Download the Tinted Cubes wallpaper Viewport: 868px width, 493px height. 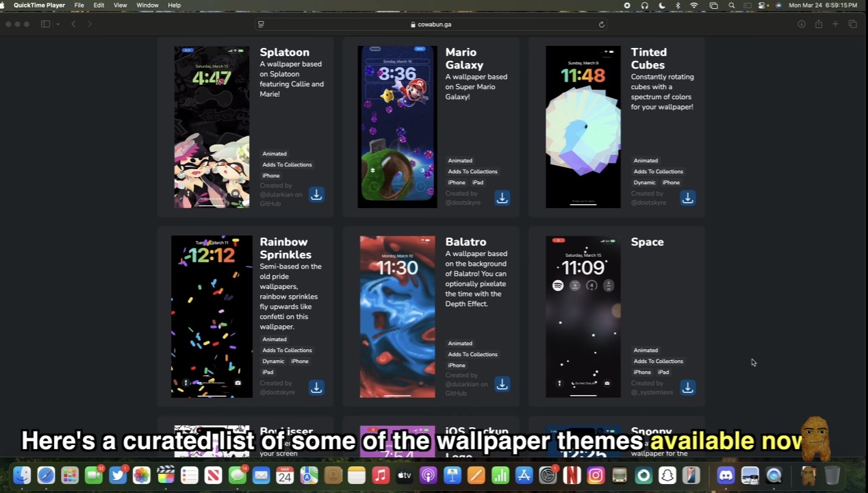point(687,197)
